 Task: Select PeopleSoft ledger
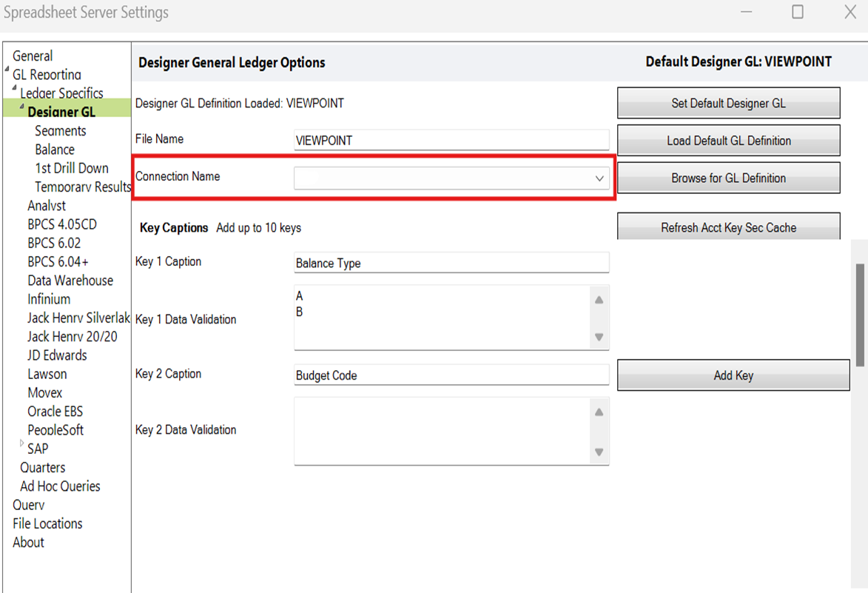pos(55,430)
